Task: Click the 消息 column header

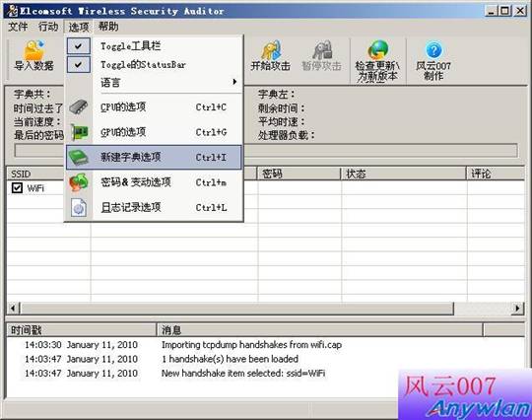Action: (x=319, y=330)
